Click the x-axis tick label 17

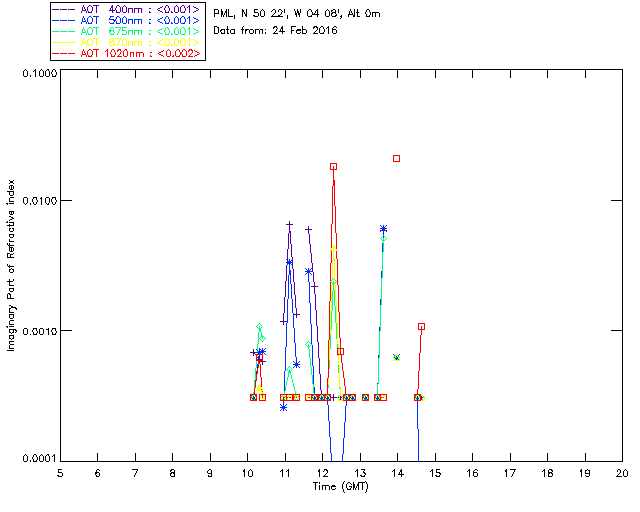510,473
